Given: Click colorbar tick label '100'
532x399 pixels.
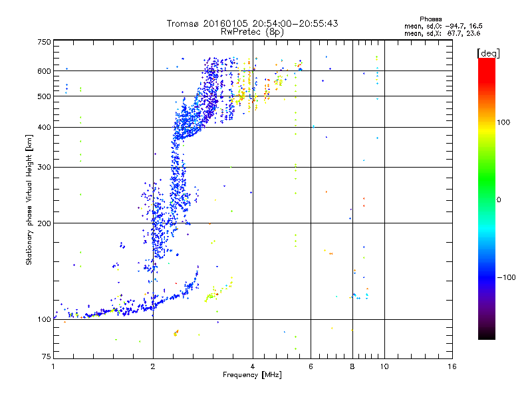Looking at the screenshot, I should (x=503, y=122).
